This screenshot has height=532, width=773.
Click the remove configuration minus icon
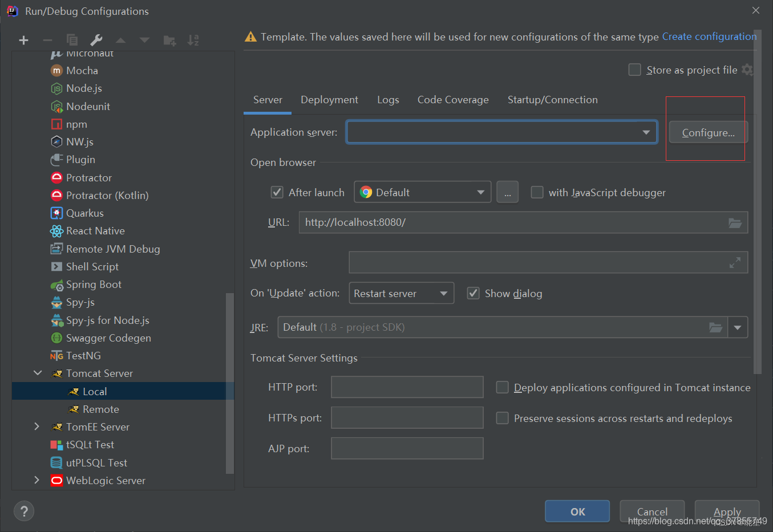click(47, 40)
